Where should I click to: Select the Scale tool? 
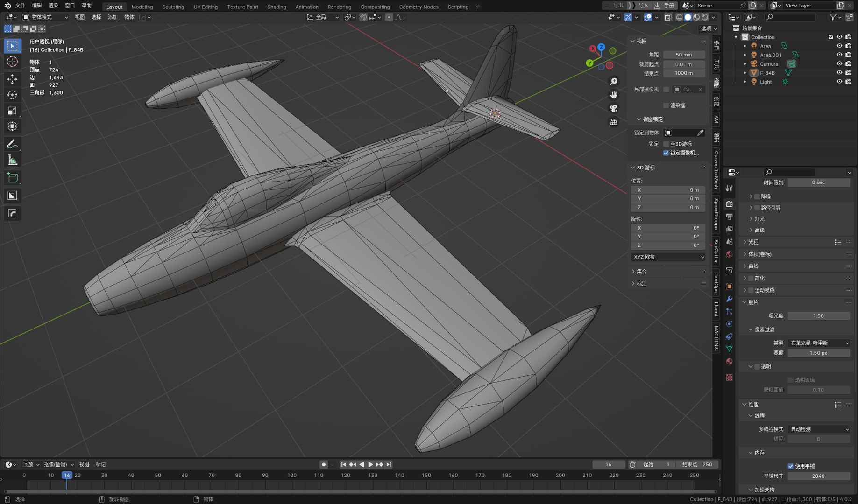13,111
